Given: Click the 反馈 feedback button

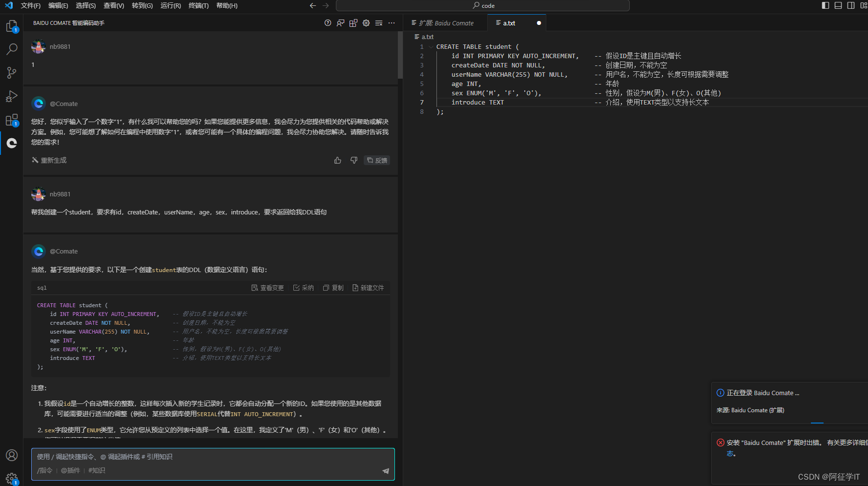Looking at the screenshot, I should 377,160.
